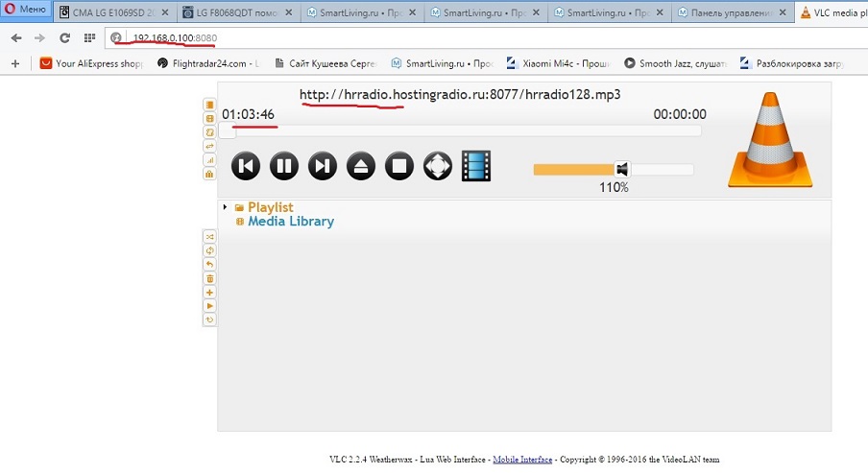
Task: Open stream output using the filmstrip icon
Action: coord(476,166)
